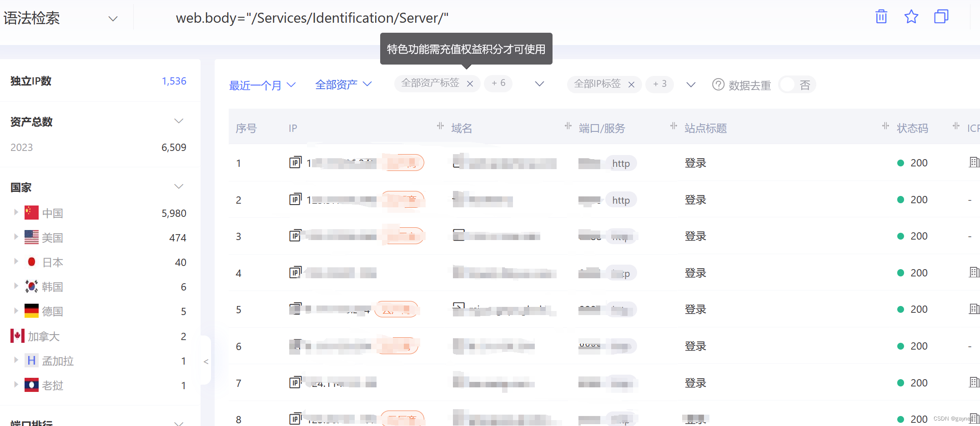Open the 语法检索 search mode dropdown
980x426 pixels.
61,18
